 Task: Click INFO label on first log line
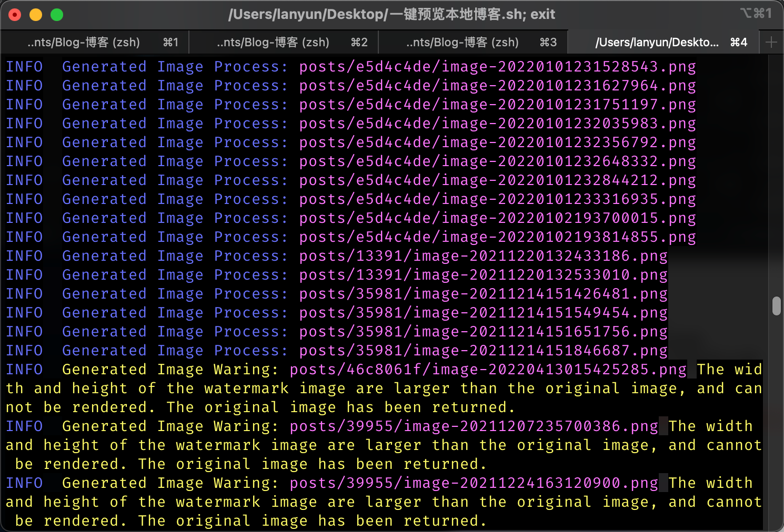pos(24,67)
